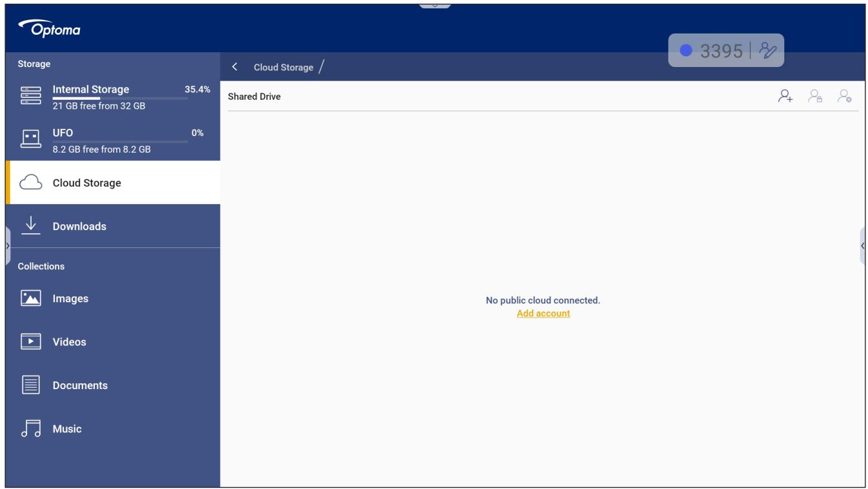This screenshot has width=868, height=489.
Task: Click the add user account icon
Action: (785, 97)
